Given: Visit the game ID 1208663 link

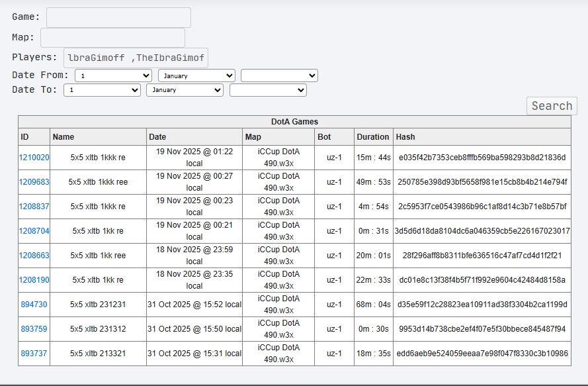Looking at the screenshot, I should (x=34, y=256).
